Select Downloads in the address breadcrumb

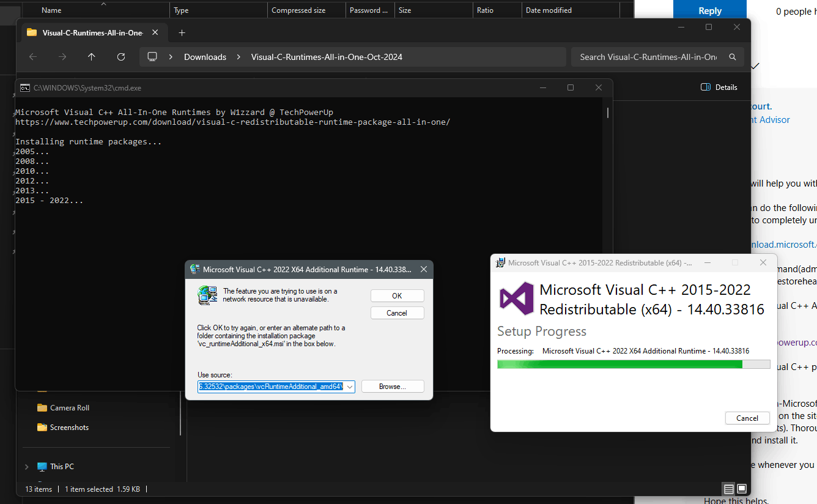click(205, 57)
